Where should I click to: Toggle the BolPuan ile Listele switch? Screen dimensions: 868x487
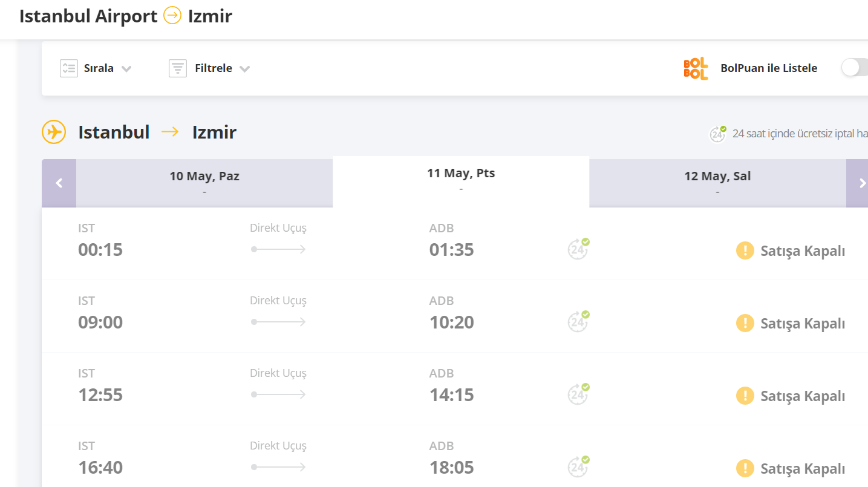pos(854,68)
